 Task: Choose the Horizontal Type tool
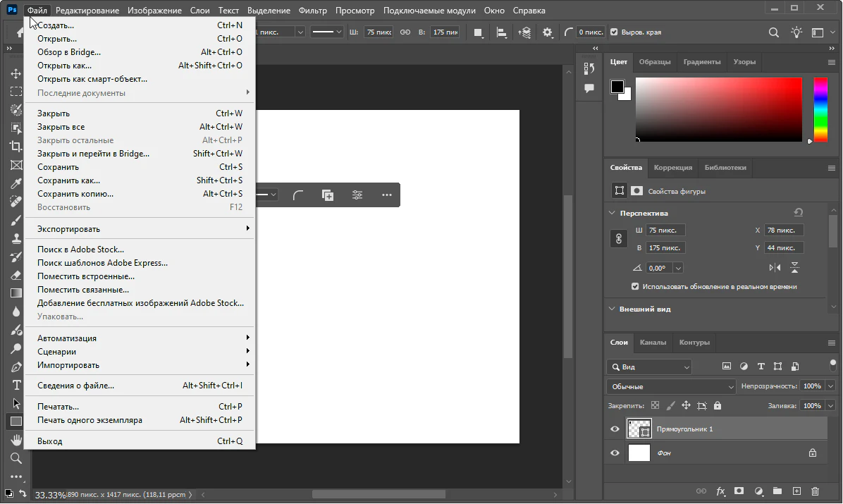click(x=16, y=385)
